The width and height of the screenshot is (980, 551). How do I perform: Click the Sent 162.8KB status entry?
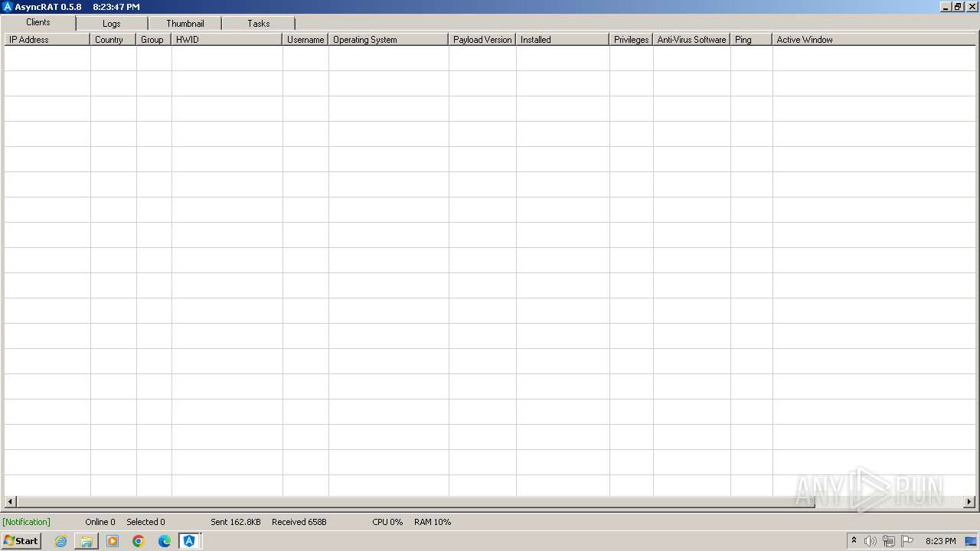coord(236,522)
